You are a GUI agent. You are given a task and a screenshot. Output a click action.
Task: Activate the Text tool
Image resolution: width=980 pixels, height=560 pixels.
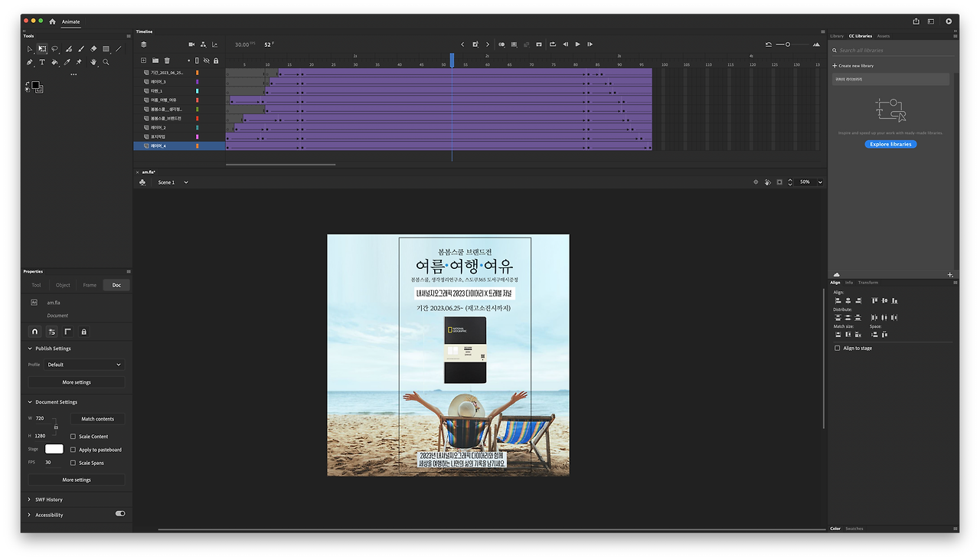[x=42, y=62]
